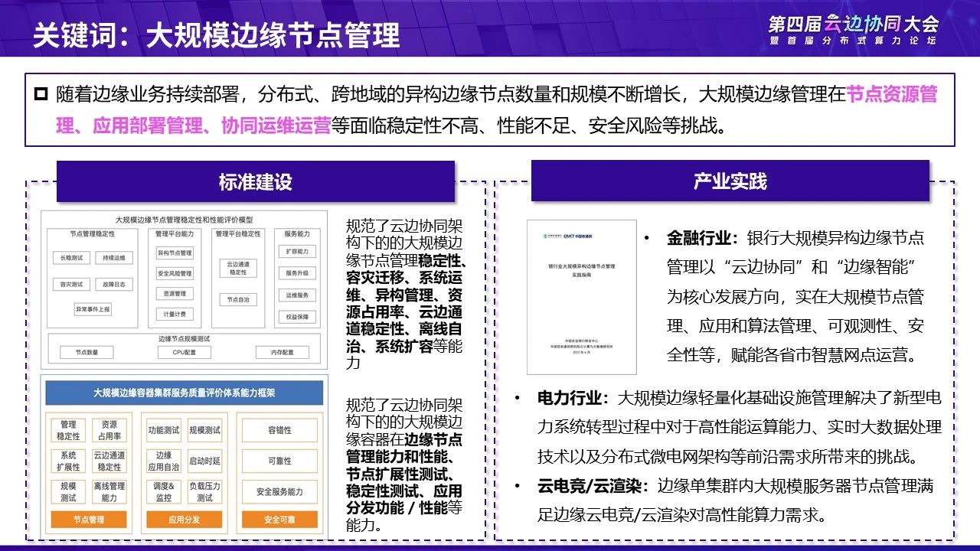Click the 节点数量 box

point(87,352)
